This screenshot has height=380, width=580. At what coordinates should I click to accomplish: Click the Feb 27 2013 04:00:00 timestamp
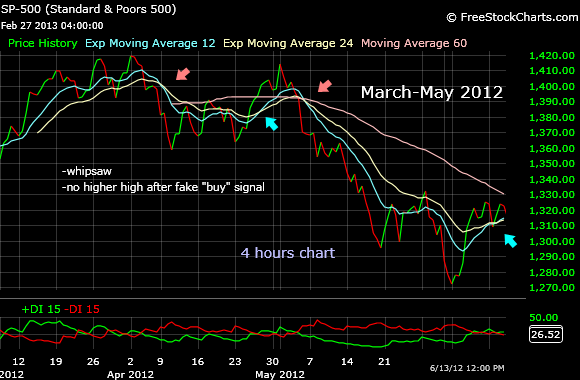coord(52,26)
